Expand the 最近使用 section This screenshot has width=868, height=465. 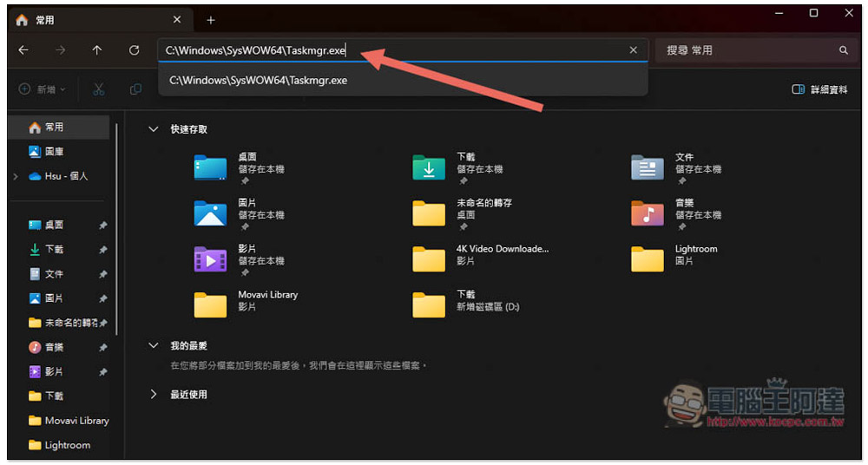154,395
